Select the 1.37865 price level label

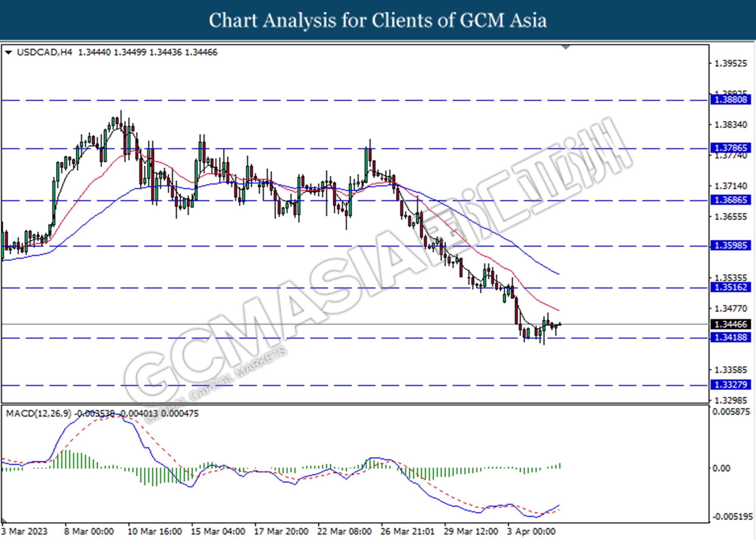730,148
